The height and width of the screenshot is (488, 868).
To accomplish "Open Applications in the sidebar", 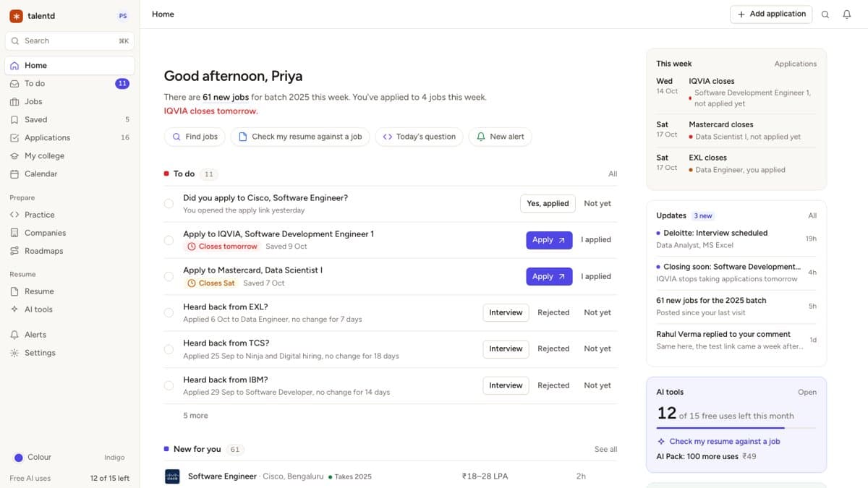I will coord(69,137).
